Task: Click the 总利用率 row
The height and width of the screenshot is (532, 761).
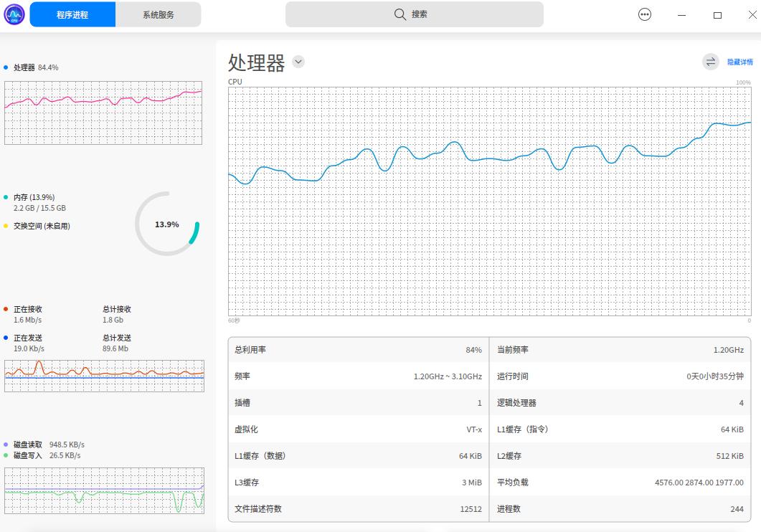Action: [x=358, y=350]
